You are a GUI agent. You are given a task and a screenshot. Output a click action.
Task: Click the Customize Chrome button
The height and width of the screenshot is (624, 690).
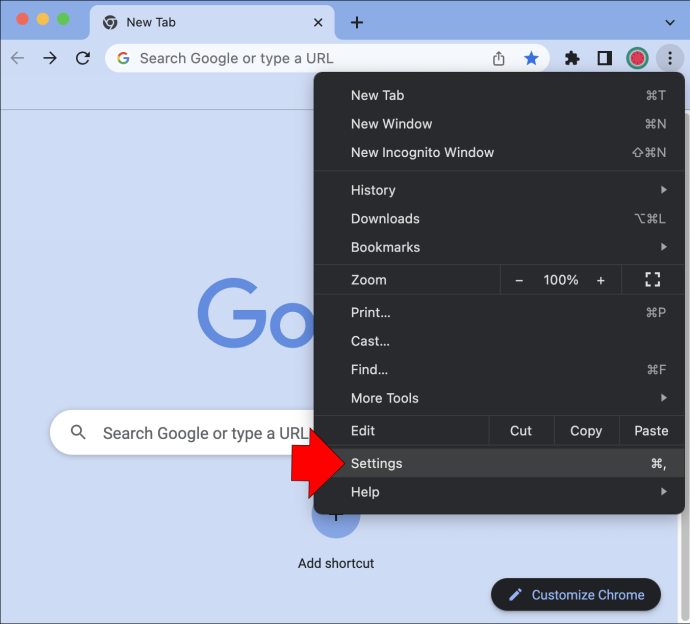576,595
